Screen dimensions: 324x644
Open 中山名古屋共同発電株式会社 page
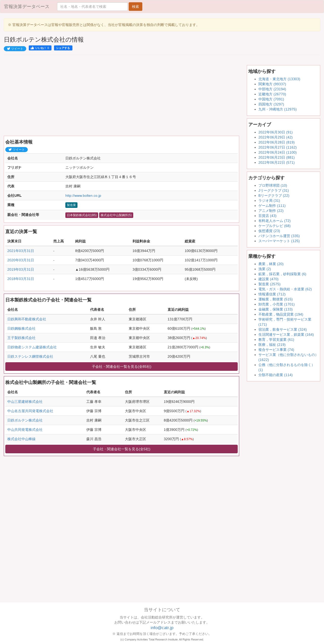30,411
